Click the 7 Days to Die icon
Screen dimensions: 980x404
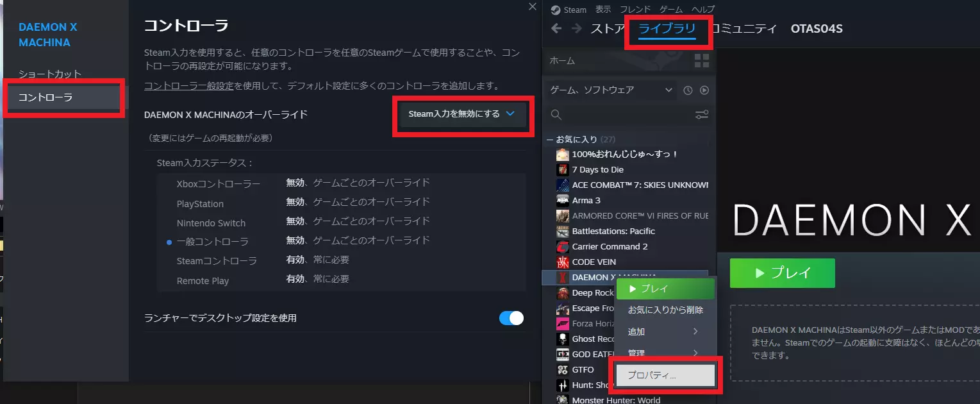[562, 170]
